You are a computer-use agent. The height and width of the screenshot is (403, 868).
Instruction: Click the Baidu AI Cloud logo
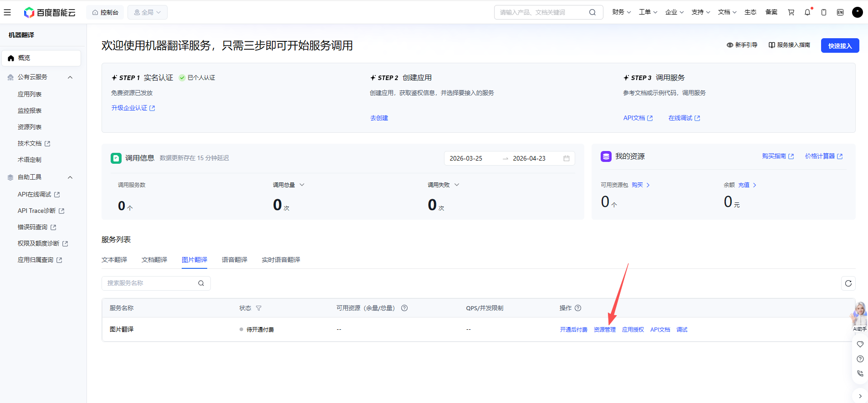50,12
